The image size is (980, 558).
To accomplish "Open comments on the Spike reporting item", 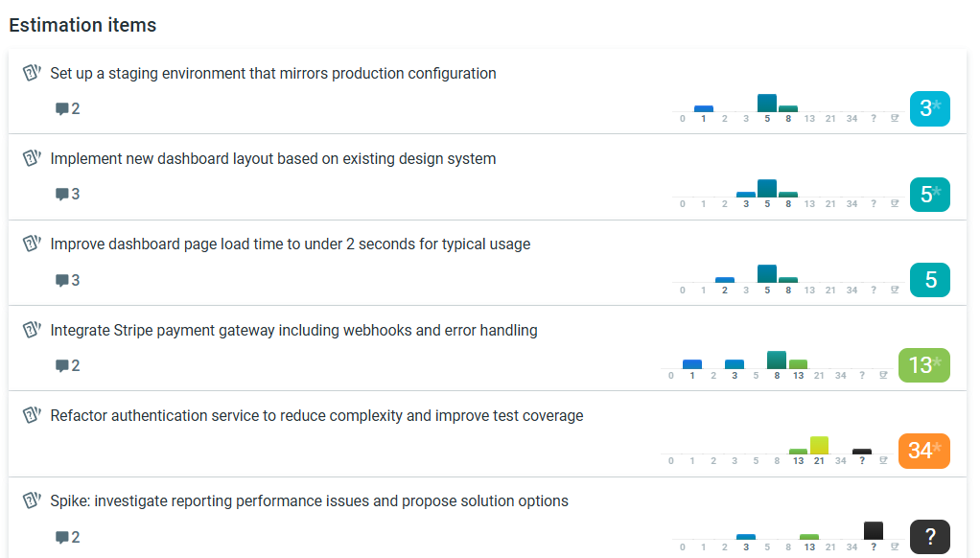I will 67,537.
